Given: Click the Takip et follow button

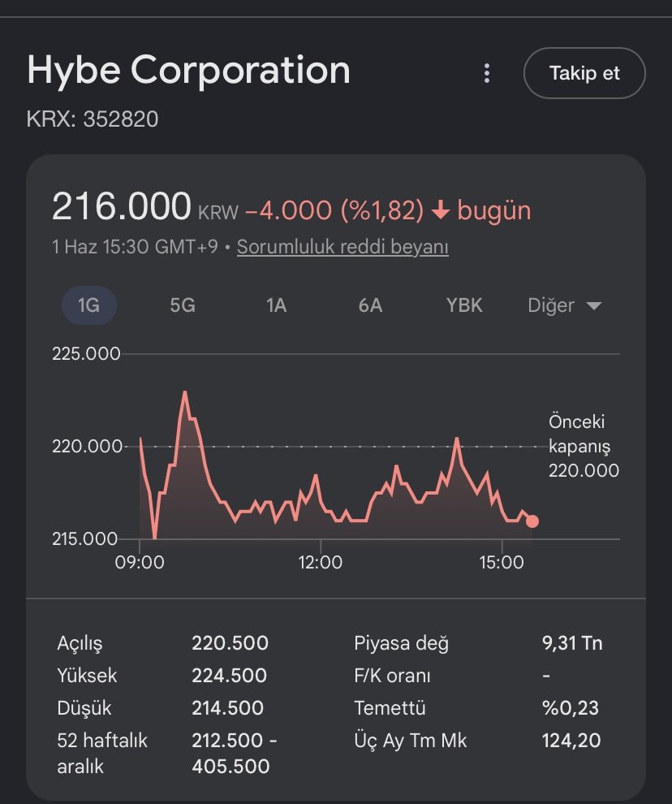Looking at the screenshot, I should (x=584, y=73).
